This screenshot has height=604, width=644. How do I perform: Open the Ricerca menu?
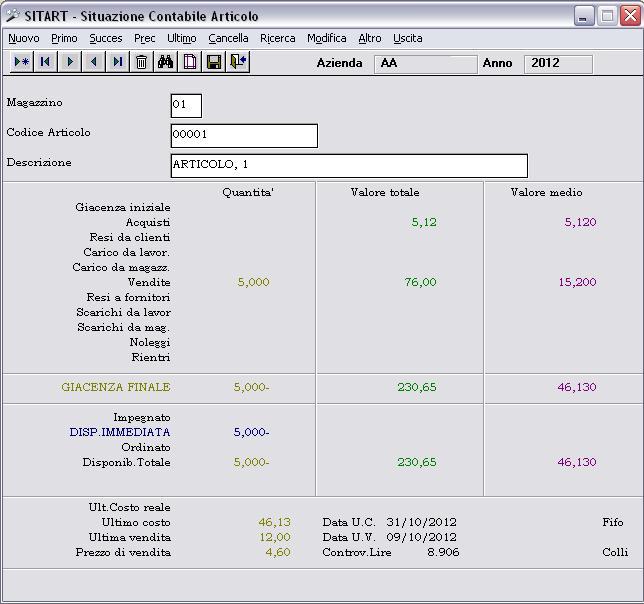tap(278, 38)
